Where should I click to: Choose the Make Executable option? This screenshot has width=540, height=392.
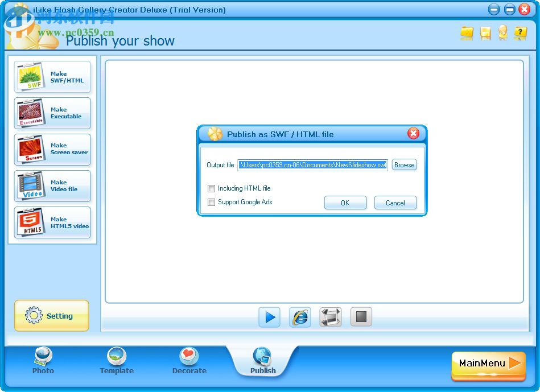tap(52, 113)
